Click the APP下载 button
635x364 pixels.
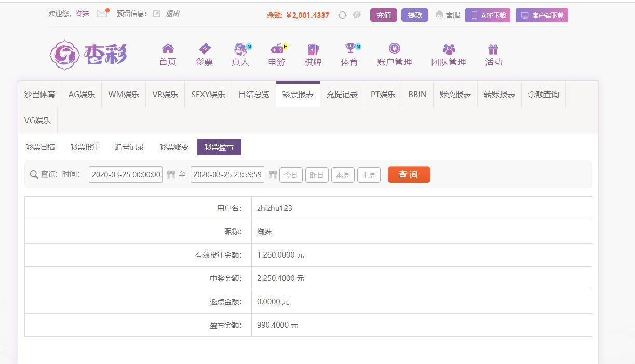point(488,16)
